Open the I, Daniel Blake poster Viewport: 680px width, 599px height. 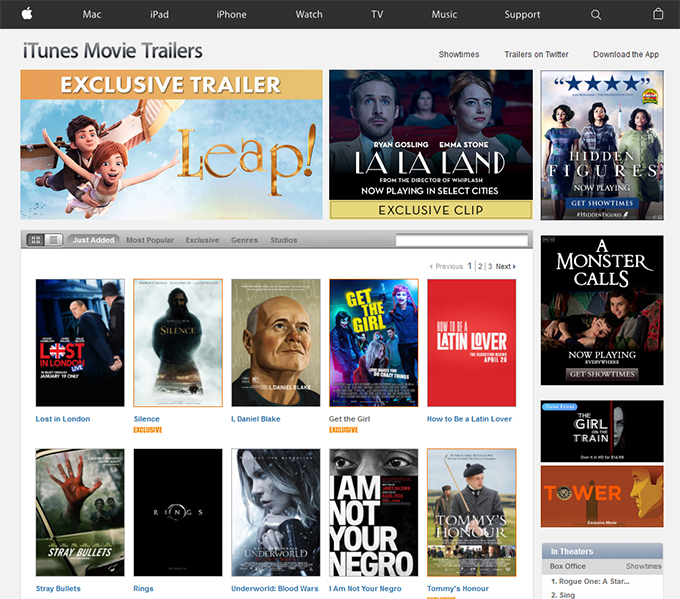[276, 343]
